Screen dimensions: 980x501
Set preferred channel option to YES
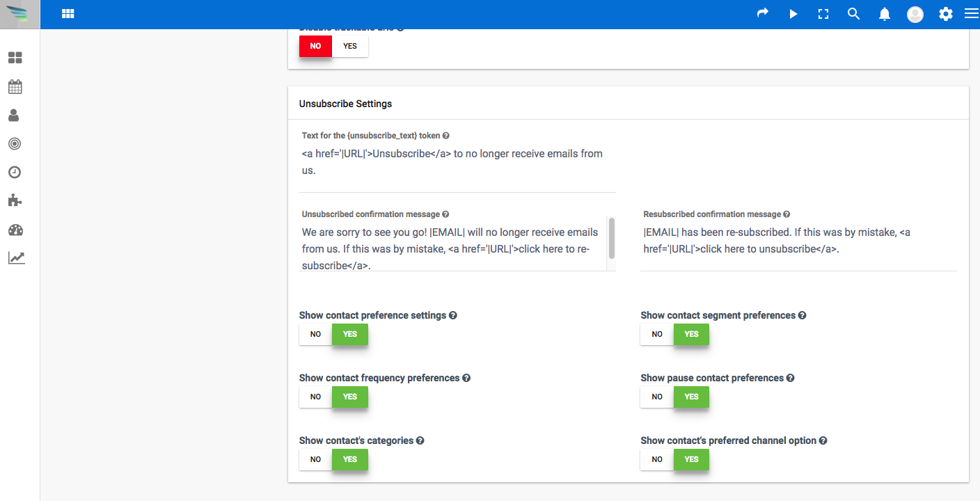click(x=691, y=459)
